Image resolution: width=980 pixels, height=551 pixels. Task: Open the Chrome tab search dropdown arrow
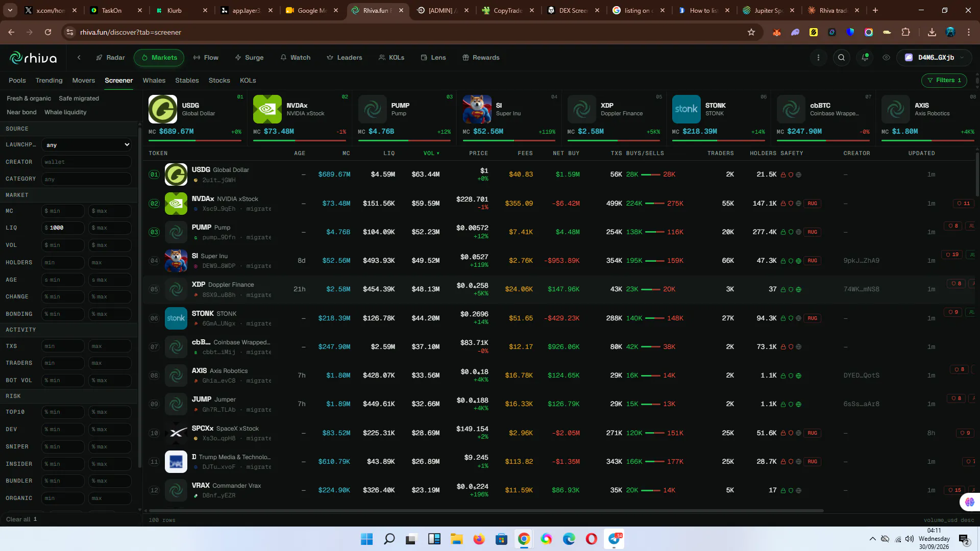(x=10, y=10)
